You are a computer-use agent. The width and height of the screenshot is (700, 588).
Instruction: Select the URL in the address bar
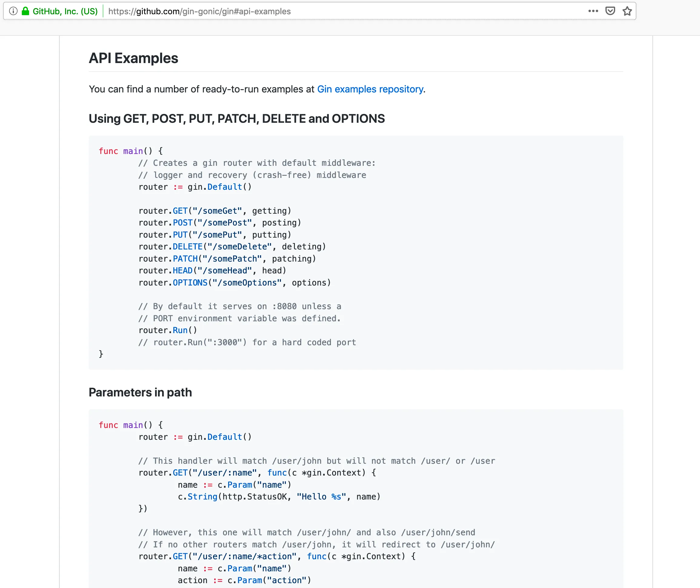pyautogui.click(x=199, y=11)
